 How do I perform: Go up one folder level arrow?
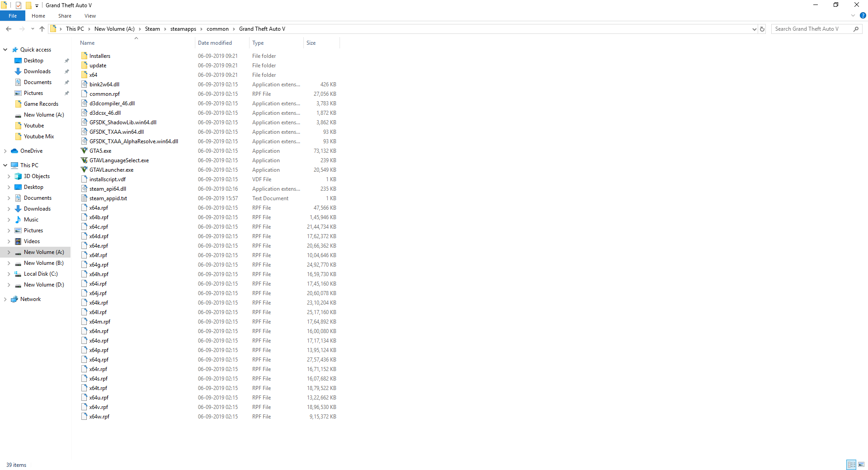coord(42,29)
